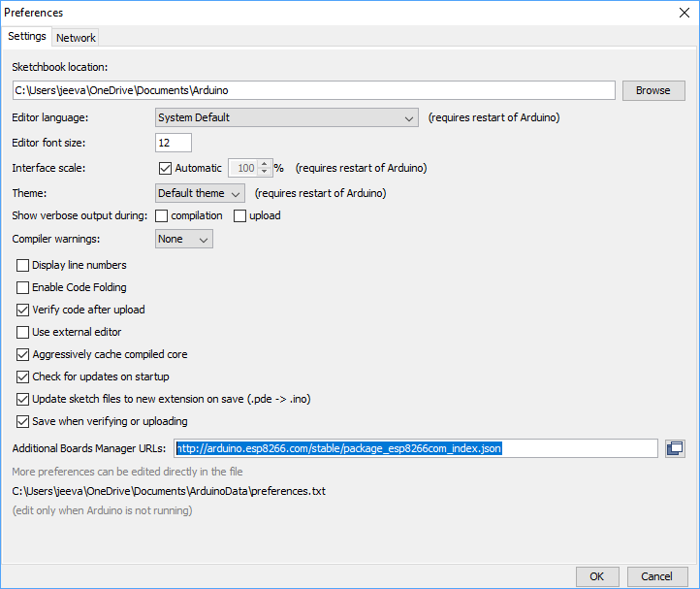Open the Editor language dropdown

287,117
